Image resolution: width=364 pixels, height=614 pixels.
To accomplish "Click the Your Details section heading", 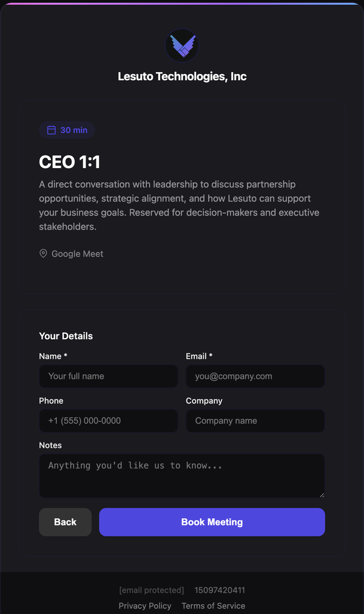I will click(66, 336).
